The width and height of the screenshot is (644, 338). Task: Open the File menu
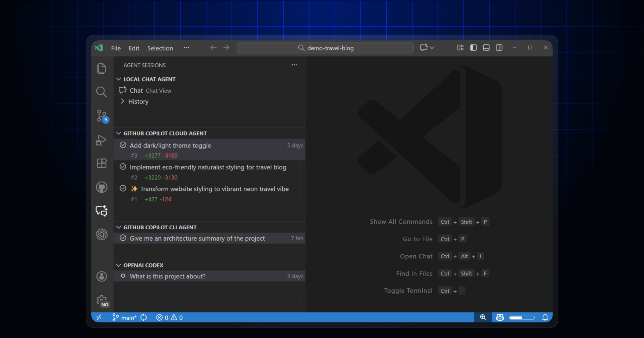(x=116, y=48)
